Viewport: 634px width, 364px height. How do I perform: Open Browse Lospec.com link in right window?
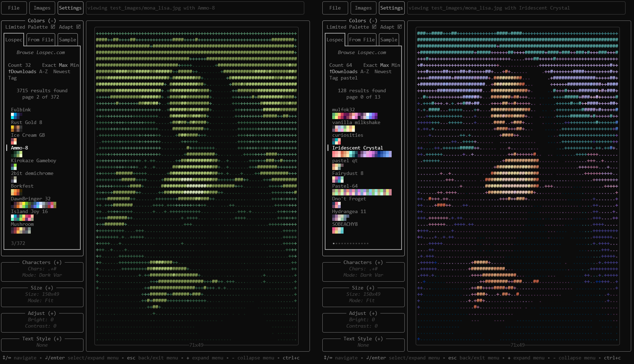coord(362,52)
